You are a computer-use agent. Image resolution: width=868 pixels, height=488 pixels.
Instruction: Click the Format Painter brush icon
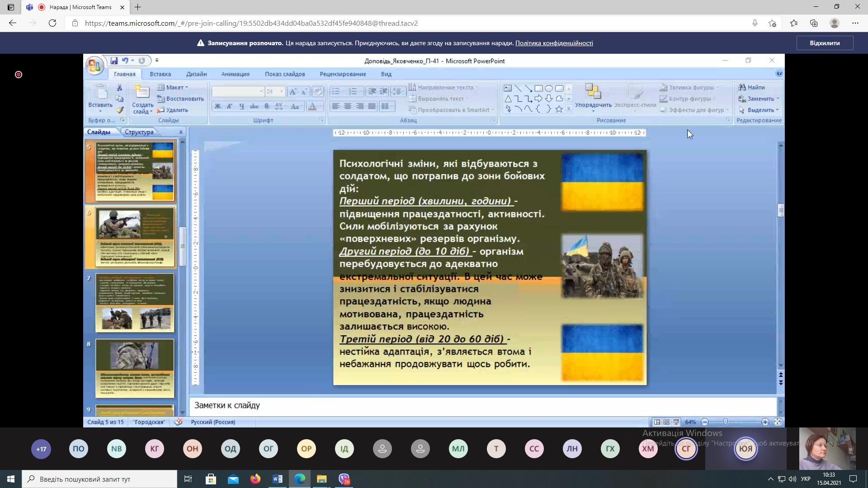(119, 110)
